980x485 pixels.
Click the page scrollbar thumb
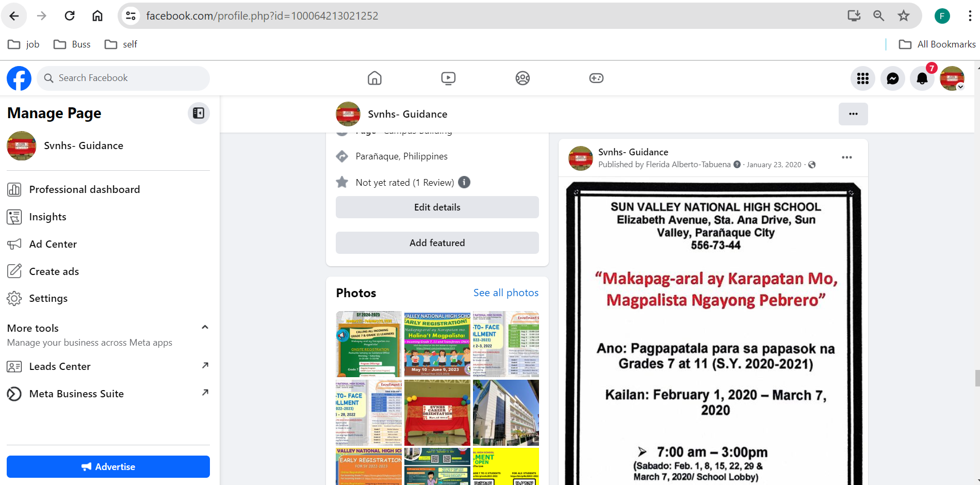pos(977,378)
